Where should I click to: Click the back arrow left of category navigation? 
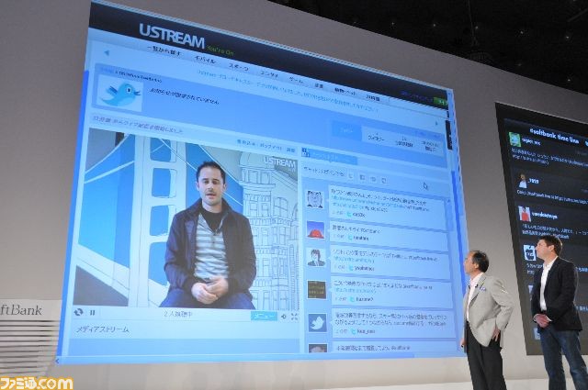coord(107,53)
